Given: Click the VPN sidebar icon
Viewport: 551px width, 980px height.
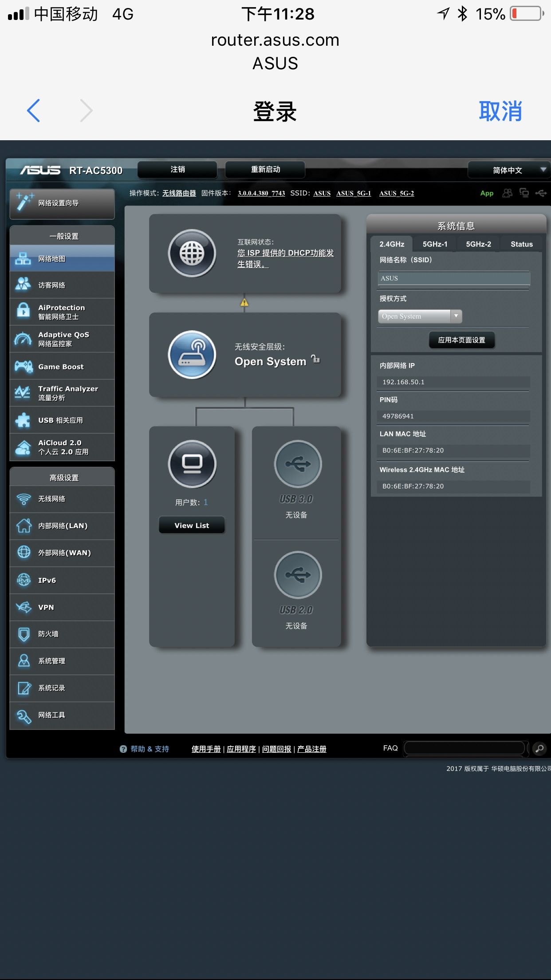Looking at the screenshot, I should (x=24, y=607).
